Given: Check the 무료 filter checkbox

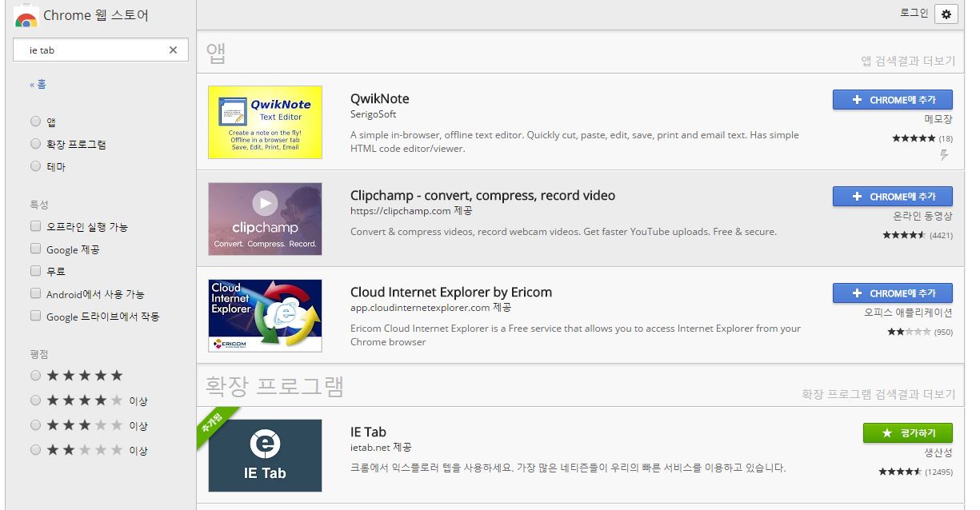Looking at the screenshot, I should [35, 271].
